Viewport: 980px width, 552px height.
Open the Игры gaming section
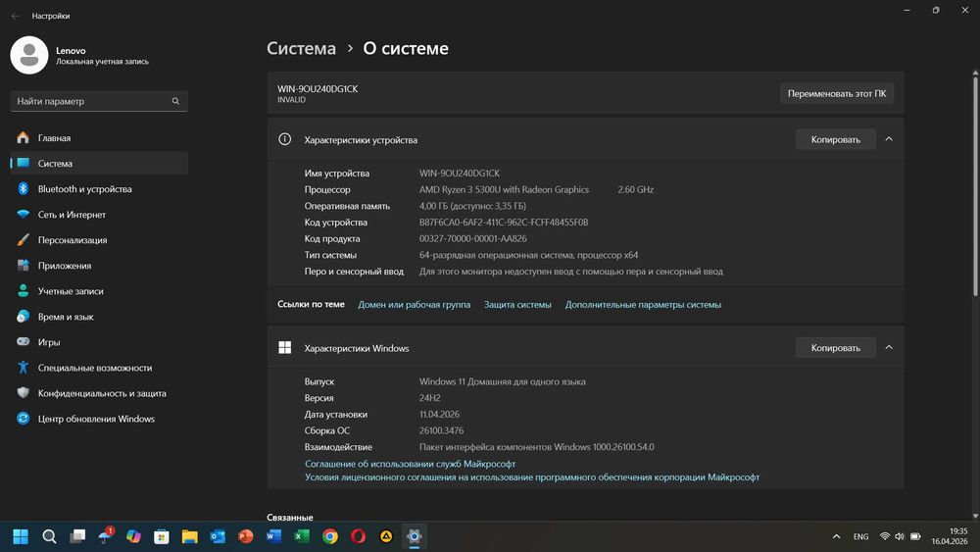pyautogui.click(x=99, y=342)
